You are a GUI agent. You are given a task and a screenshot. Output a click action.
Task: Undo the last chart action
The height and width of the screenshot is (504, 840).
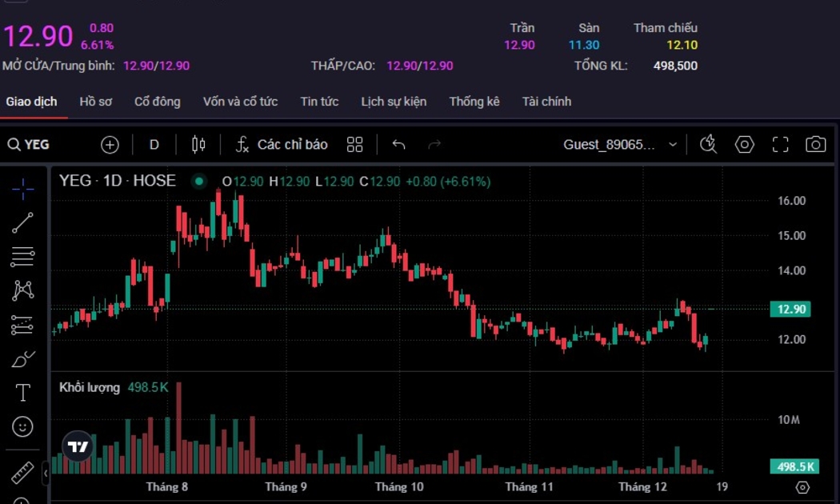tap(398, 145)
